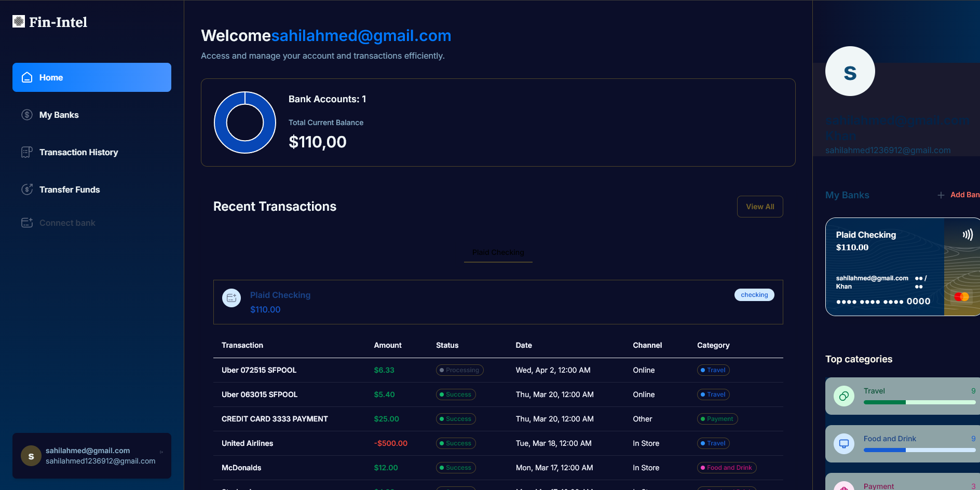Click the $6.33 amount
This screenshot has height=490, width=980.
(384, 370)
